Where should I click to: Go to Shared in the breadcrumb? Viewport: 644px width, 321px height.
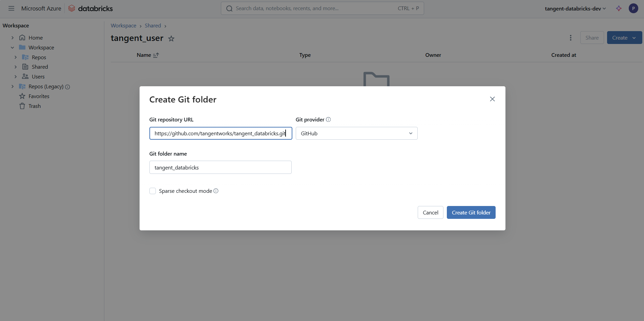click(x=153, y=26)
